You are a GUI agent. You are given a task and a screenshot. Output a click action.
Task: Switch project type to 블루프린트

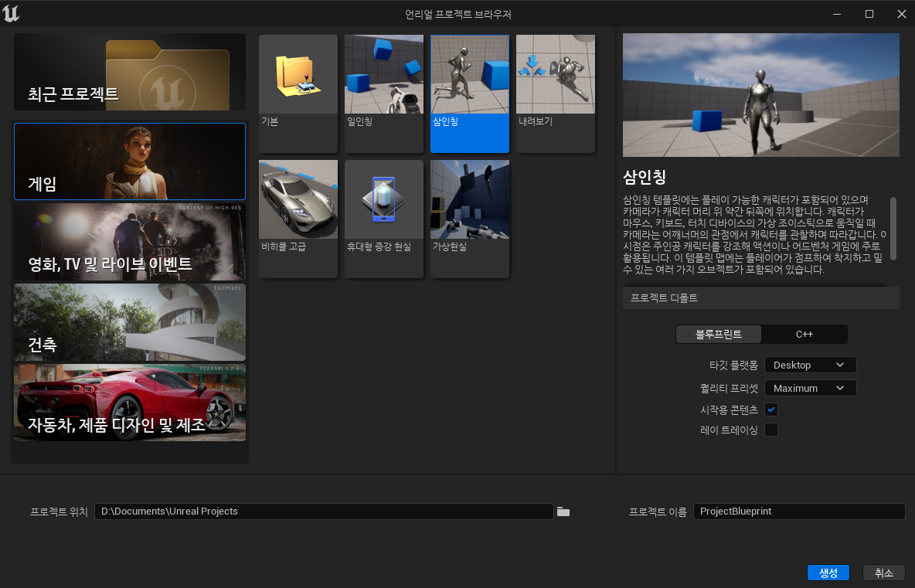click(719, 335)
